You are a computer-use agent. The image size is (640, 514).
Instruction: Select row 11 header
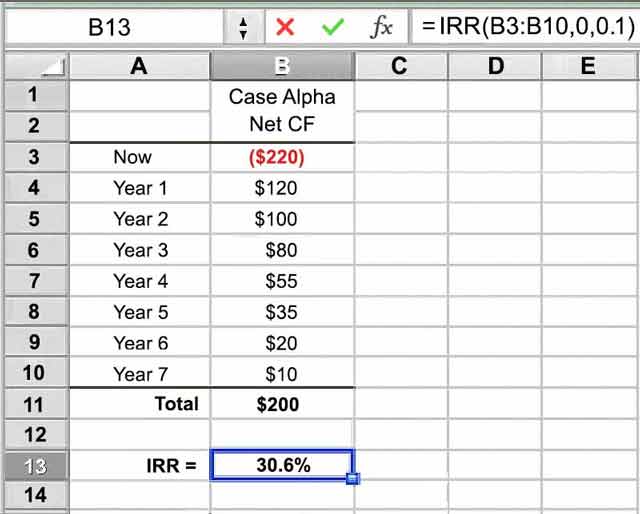[x=34, y=404]
